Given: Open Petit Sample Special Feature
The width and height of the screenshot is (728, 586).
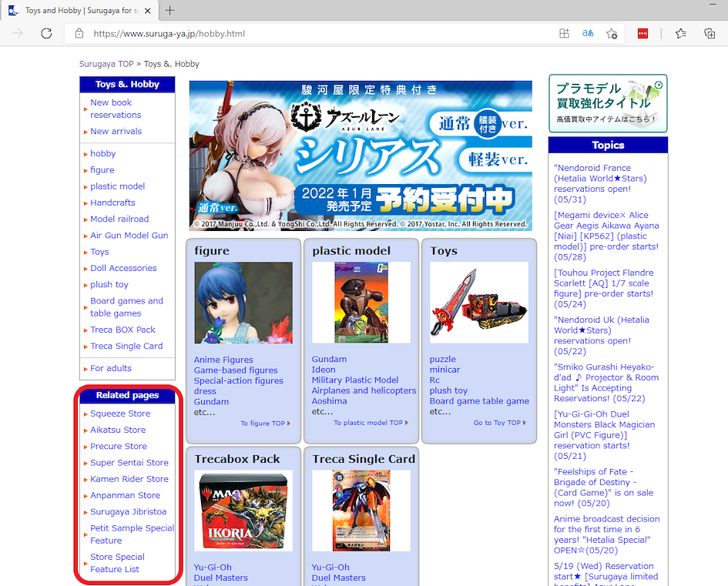Looking at the screenshot, I should pos(132,534).
